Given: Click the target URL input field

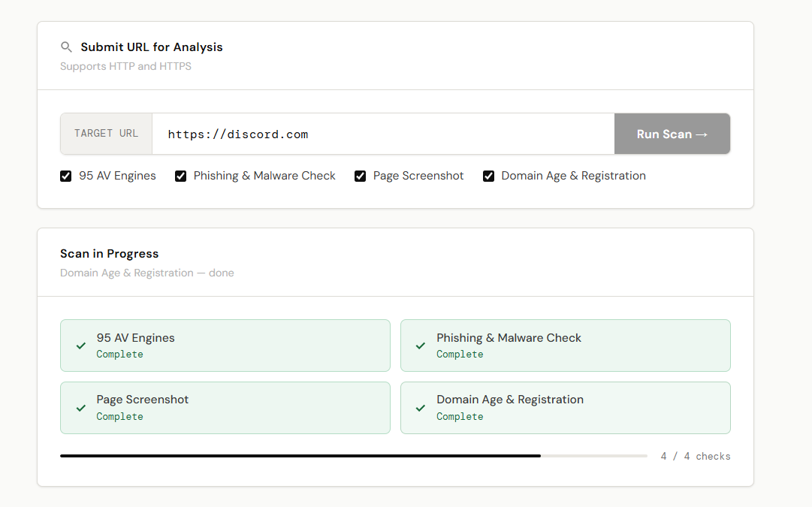Looking at the screenshot, I should [x=383, y=134].
